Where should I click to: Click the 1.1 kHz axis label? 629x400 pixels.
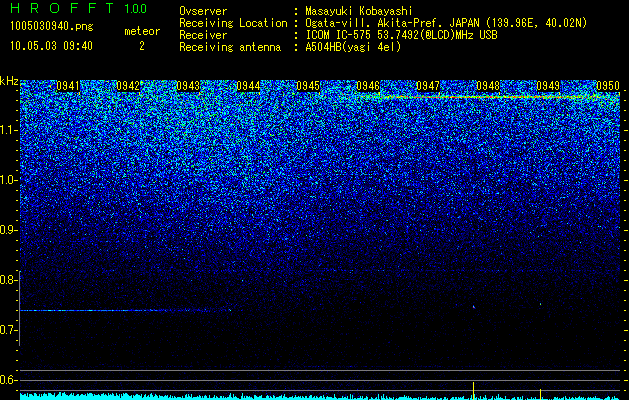click(x=8, y=130)
